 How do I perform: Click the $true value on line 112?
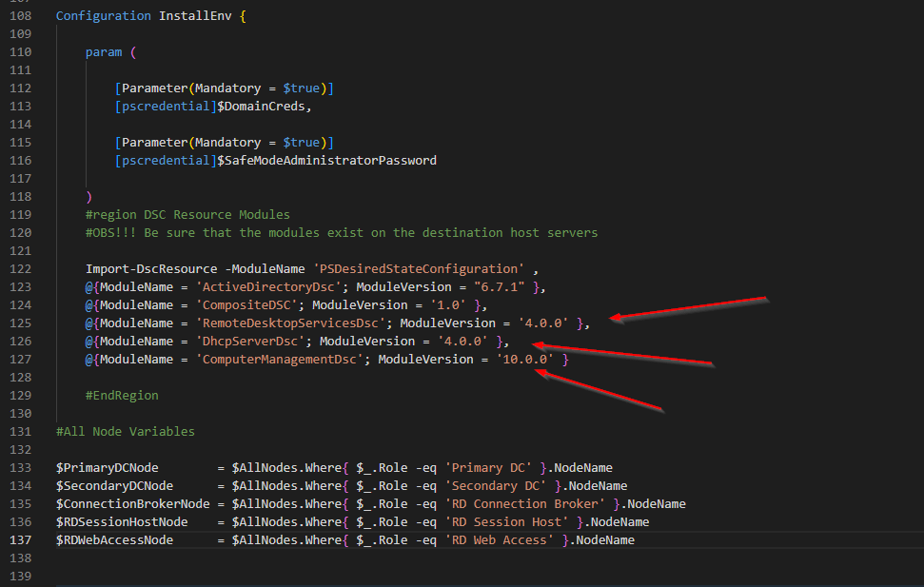(301, 88)
